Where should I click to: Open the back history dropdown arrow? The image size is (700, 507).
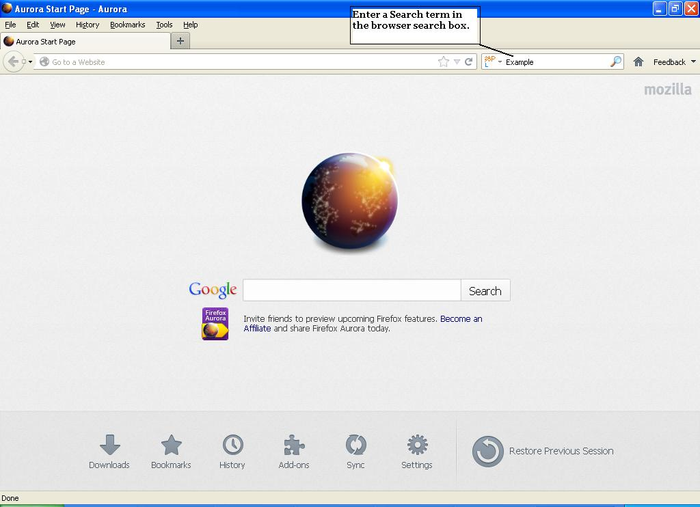(x=29, y=62)
